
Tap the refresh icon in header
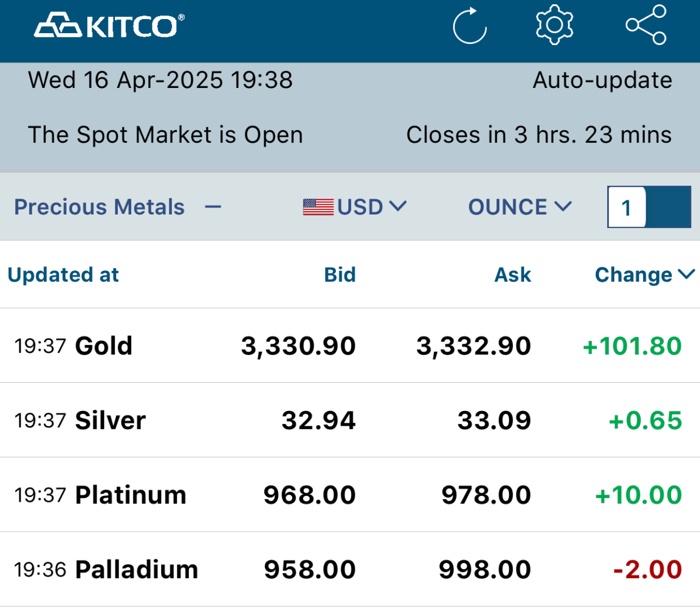469,26
